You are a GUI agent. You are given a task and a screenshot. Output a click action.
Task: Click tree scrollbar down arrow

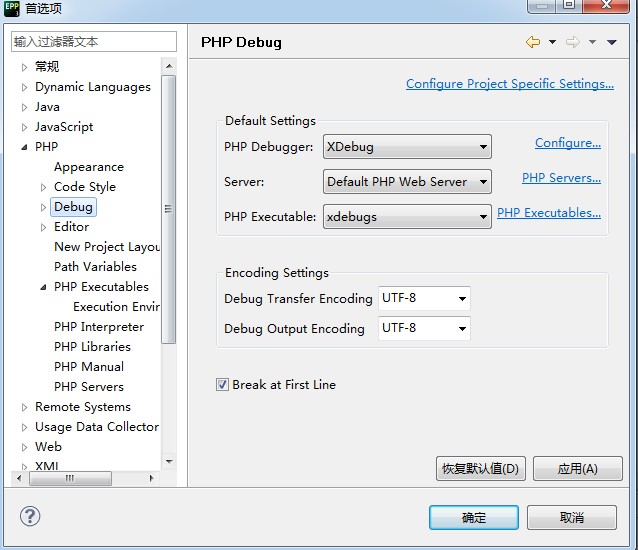click(169, 462)
